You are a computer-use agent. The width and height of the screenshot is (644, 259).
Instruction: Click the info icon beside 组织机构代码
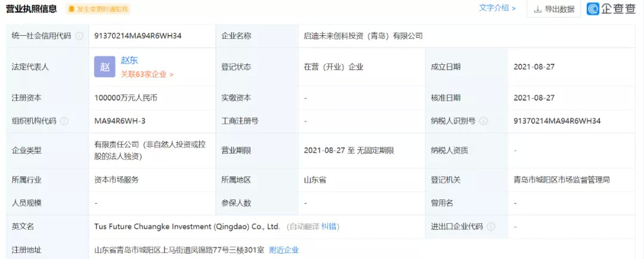tap(64, 121)
